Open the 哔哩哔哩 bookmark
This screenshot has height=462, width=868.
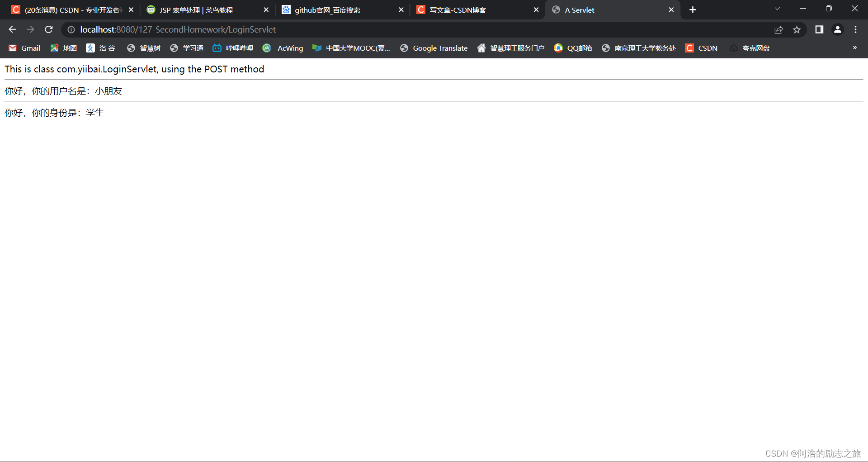pos(232,48)
